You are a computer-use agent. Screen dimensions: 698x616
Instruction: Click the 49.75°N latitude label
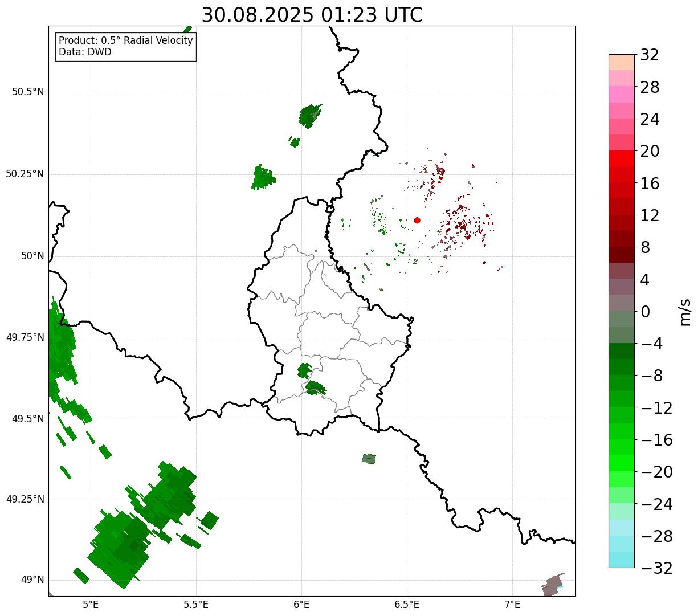(25, 337)
